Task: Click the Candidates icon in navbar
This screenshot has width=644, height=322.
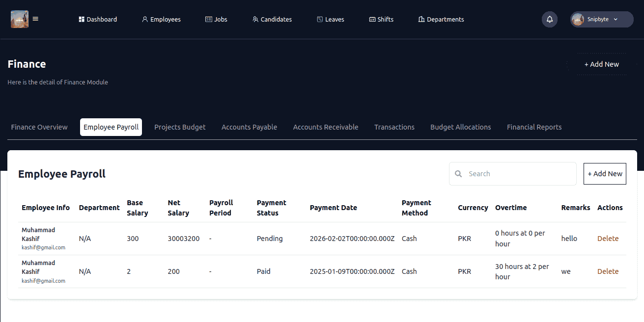Action: click(255, 20)
